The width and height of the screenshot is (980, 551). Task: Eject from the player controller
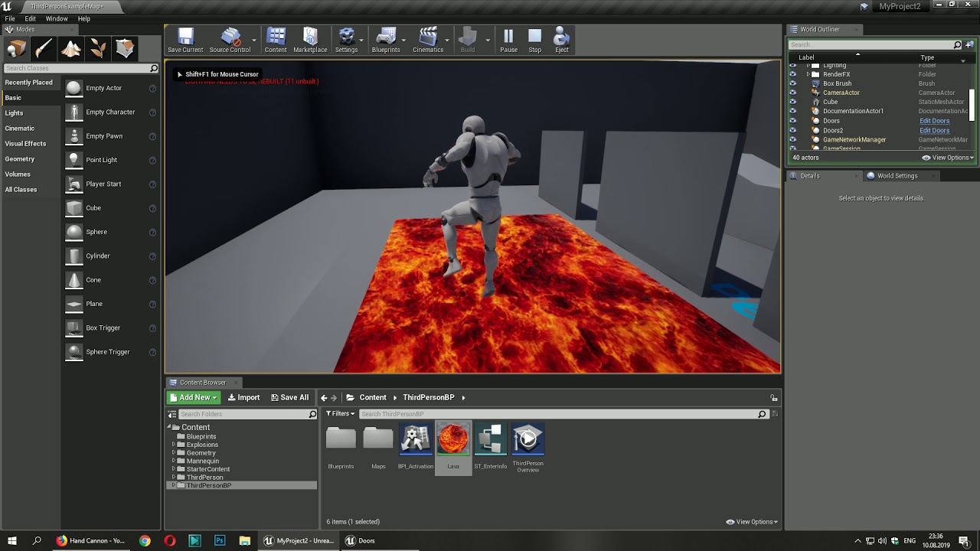562,41
